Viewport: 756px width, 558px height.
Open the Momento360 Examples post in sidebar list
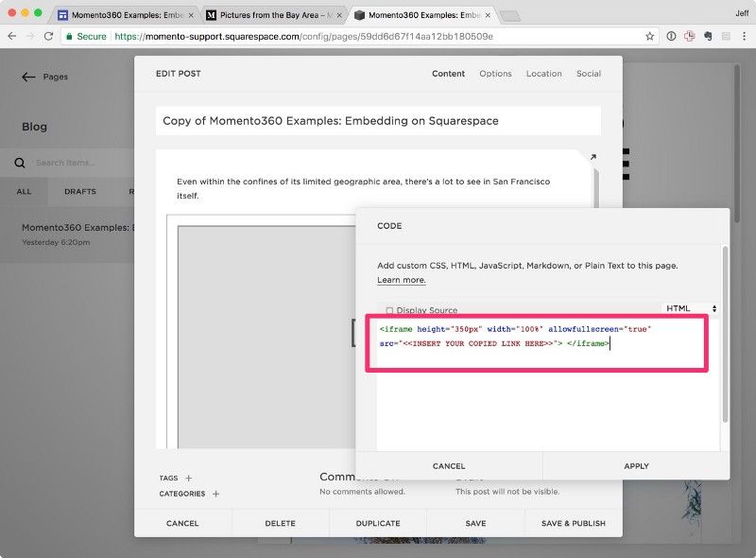(x=67, y=235)
